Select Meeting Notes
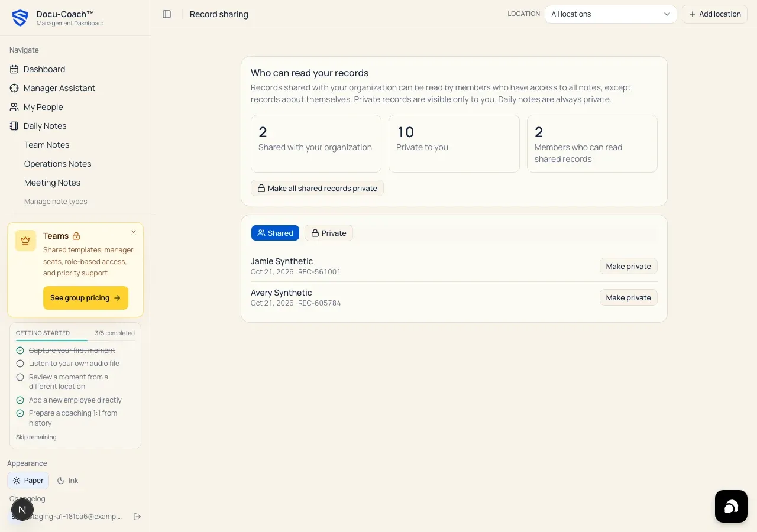 [x=52, y=183]
